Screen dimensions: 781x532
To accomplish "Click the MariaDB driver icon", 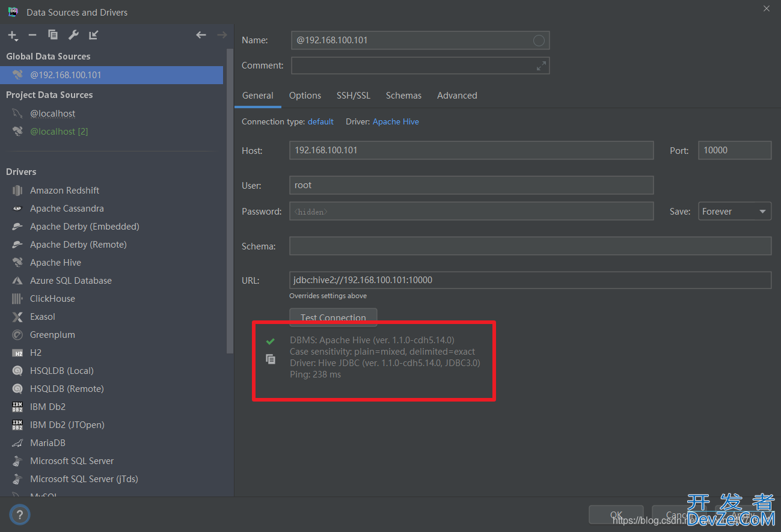I will click(17, 443).
